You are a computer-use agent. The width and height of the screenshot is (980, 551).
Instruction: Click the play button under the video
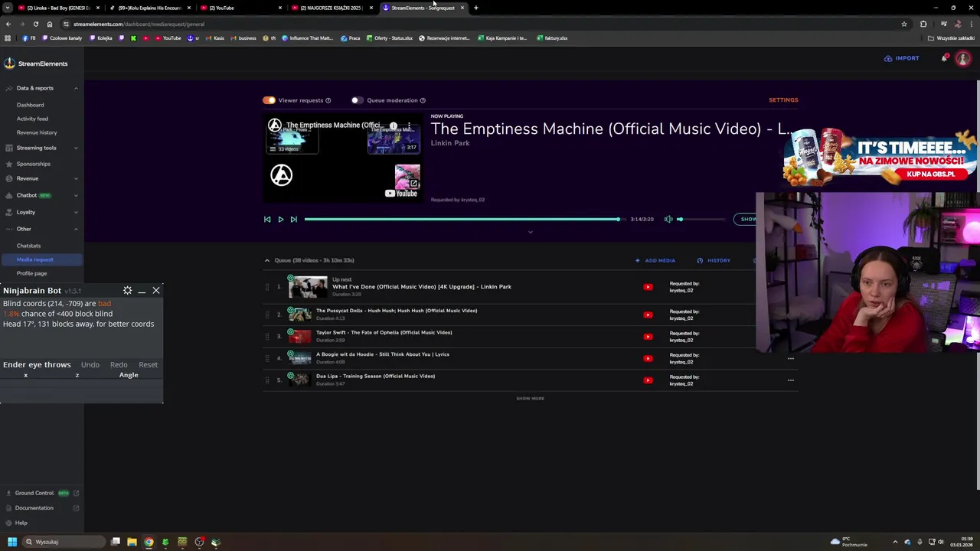[x=280, y=220]
